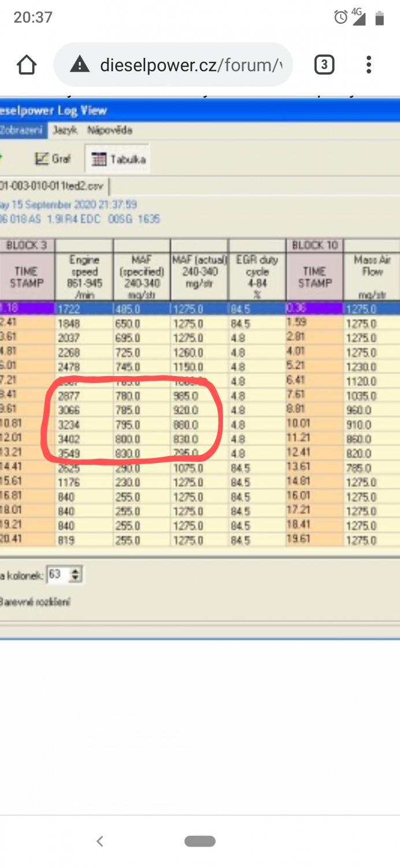The image size is (400, 868).
Task: Tap the alarm clock status icon
Action: click(x=340, y=18)
